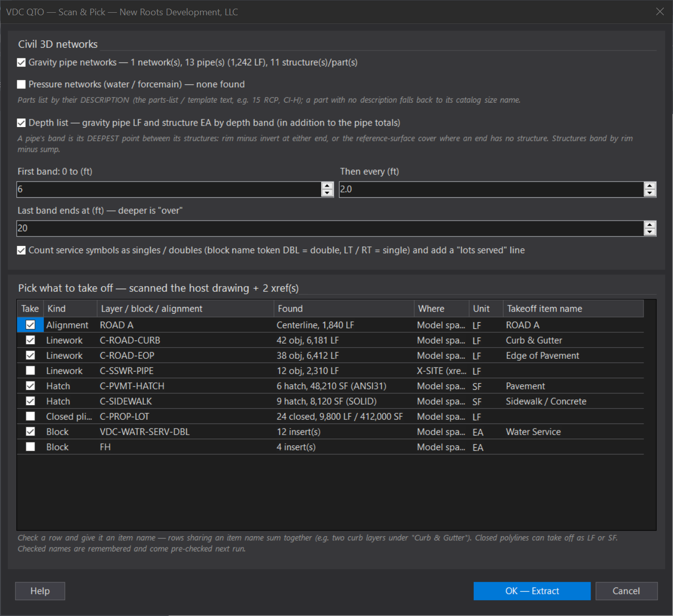
Task: Increase the Then every value with up arrow
Action: [650, 186]
